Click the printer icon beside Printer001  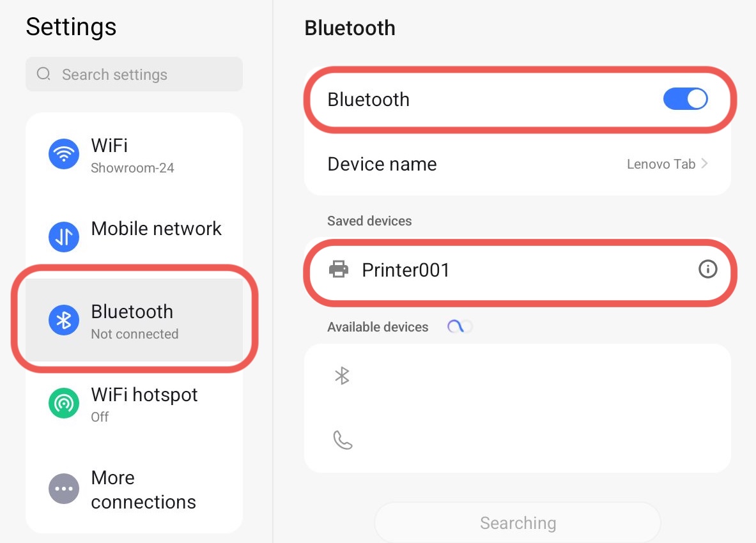[x=339, y=270]
